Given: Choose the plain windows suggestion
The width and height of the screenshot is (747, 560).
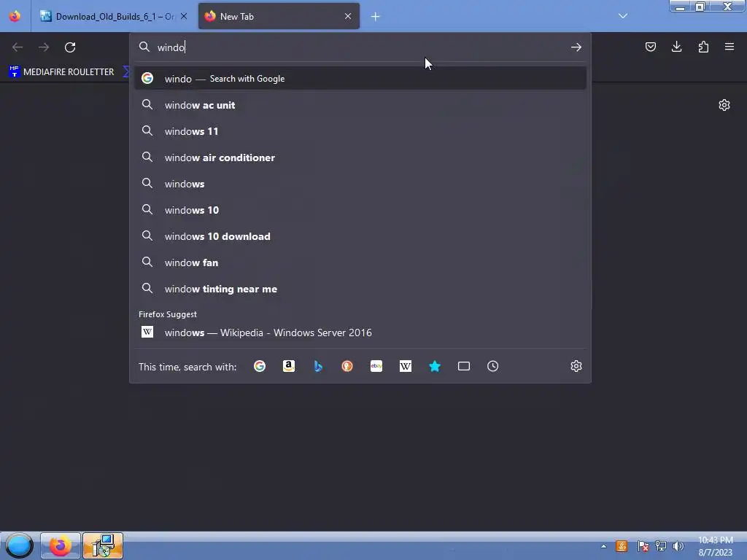Looking at the screenshot, I should click(x=360, y=184).
